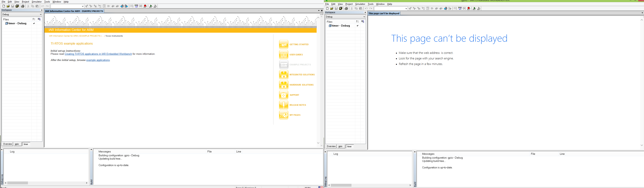The height and width of the screenshot is (188, 644).
Task: Create a new document in the gpio window
Action: [x=327, y=8]
